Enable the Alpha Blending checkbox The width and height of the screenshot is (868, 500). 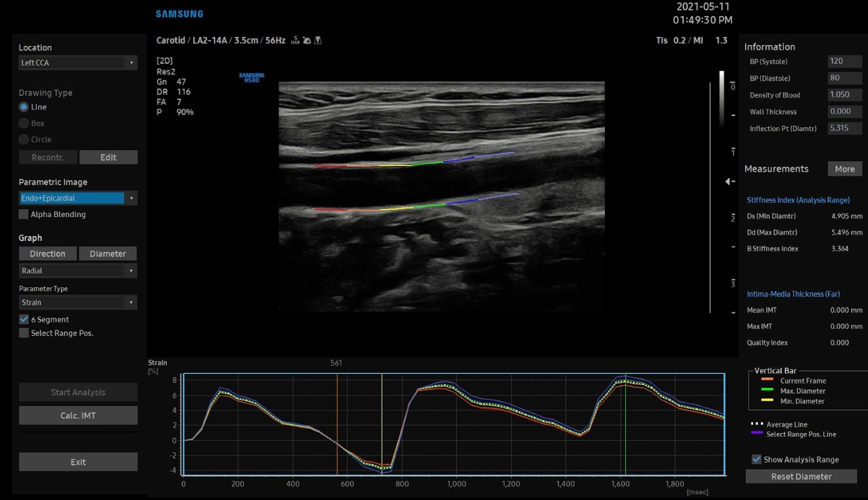click(x=24, y=215)
